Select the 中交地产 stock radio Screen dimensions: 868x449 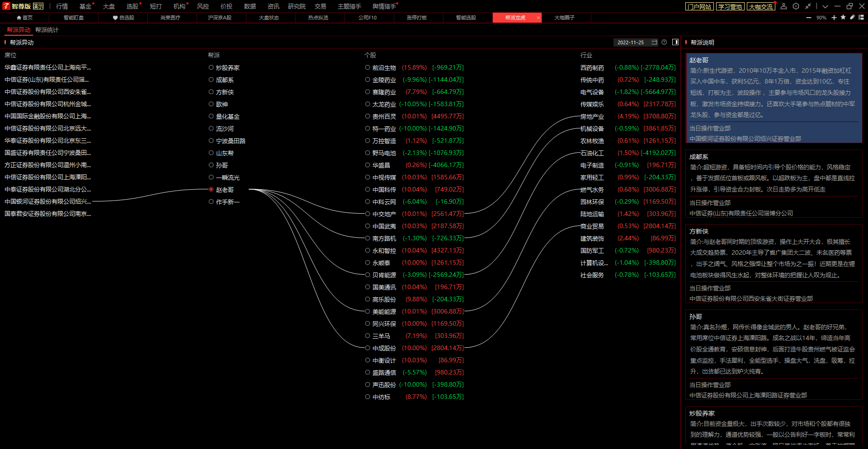368,214
